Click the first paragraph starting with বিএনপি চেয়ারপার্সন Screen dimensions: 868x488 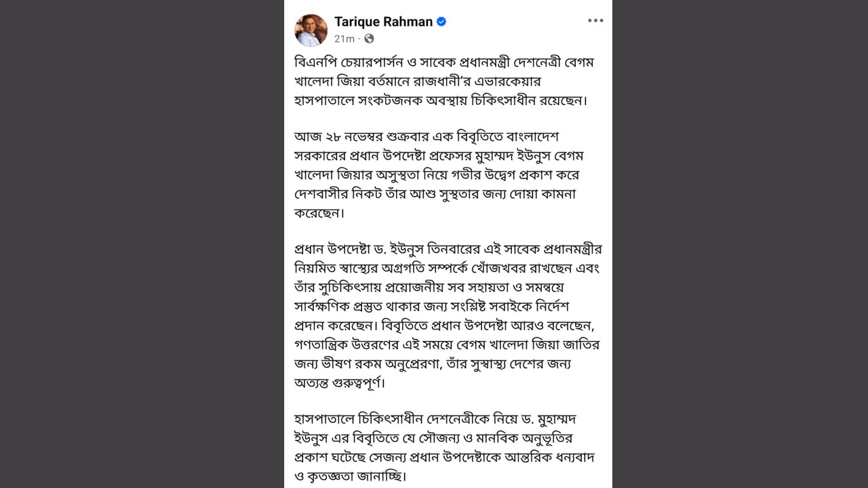point(444,81)
